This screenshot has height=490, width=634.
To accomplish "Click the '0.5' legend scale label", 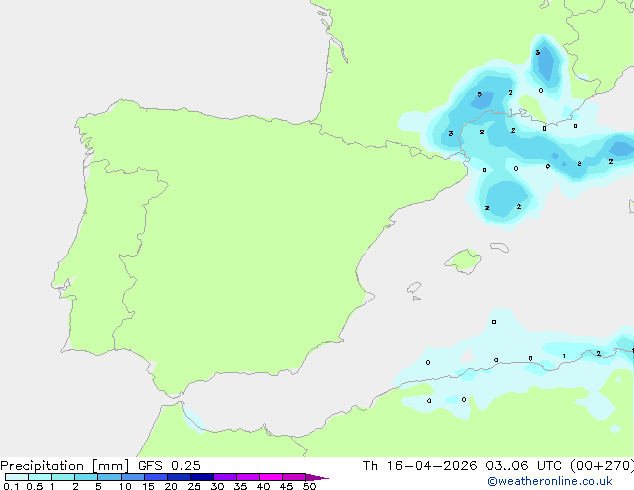I will tap(35, 486).
